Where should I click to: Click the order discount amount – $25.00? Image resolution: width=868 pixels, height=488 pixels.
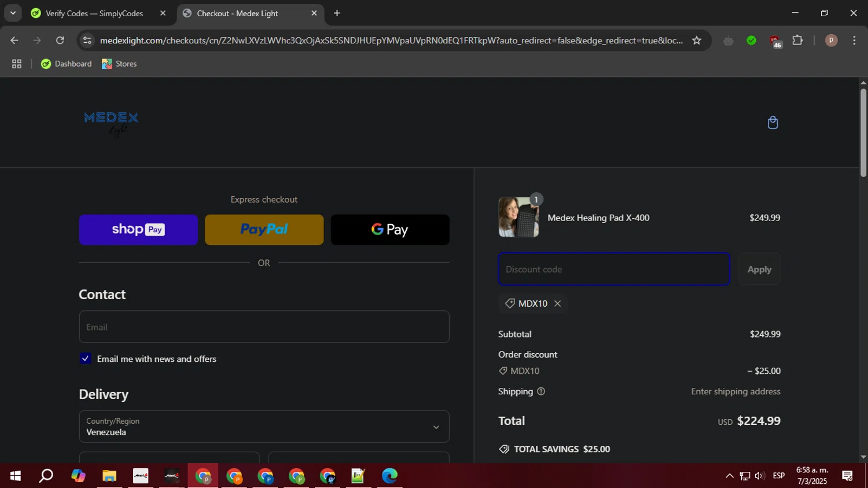(x=764, y=371)
